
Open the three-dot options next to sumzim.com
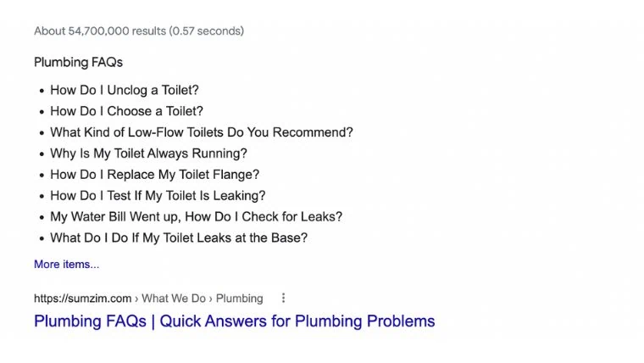pyautogui.click(x=284, y=299)
